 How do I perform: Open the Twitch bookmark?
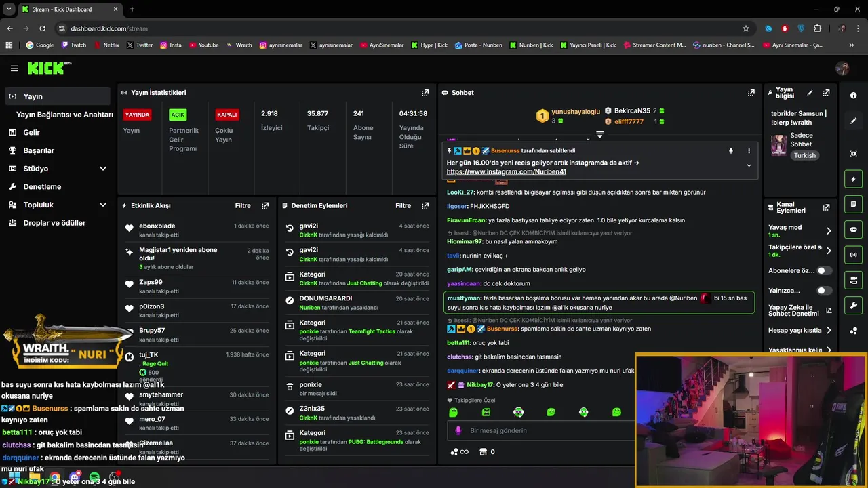[x=74, y=45]
